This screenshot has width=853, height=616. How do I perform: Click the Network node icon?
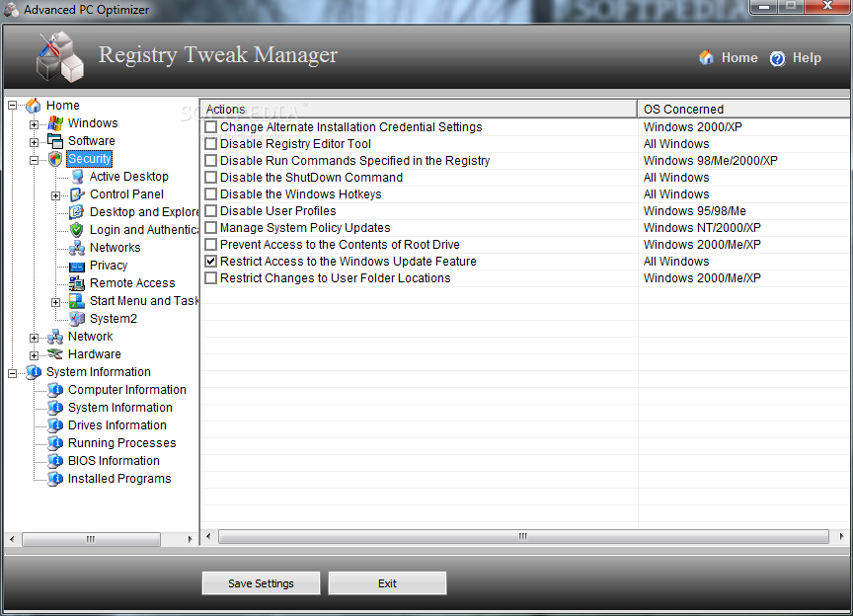[55, 337]
